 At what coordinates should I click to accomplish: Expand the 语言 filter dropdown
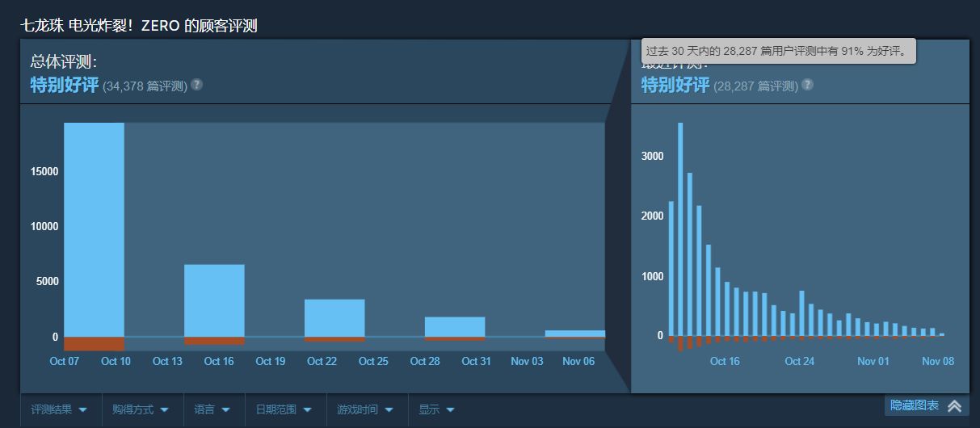212,409
